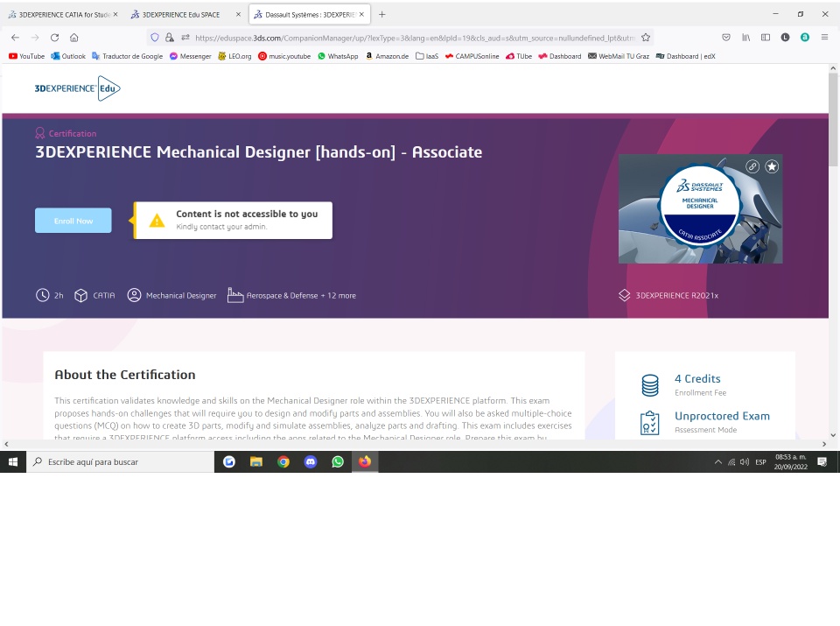Open the Windows Start menu
Screen dimensions: 840x626
[x=13, y=461]
